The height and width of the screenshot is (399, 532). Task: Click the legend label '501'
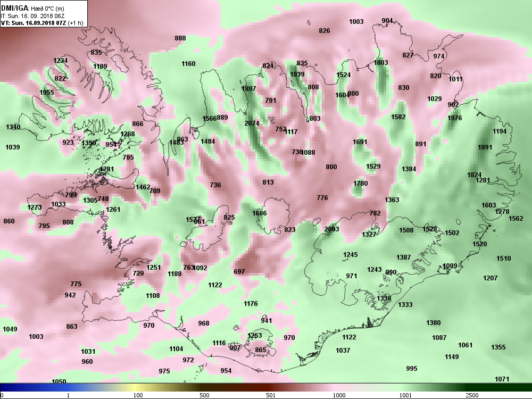point(271,395)
